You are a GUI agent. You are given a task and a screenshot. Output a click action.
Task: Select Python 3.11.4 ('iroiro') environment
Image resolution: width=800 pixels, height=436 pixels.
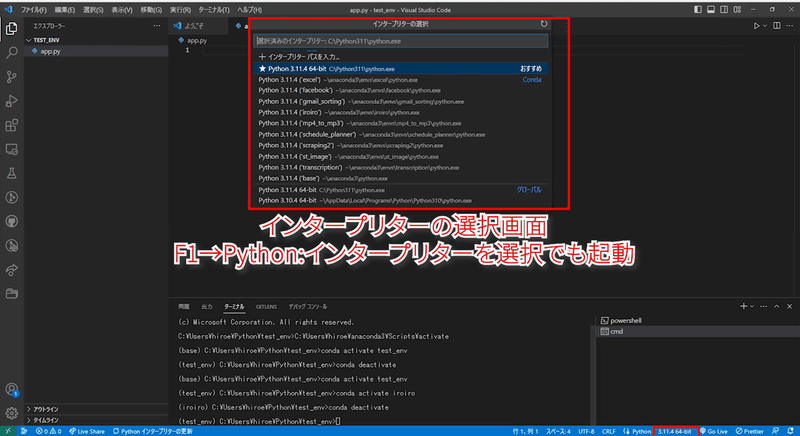click(x=401, y=112)
